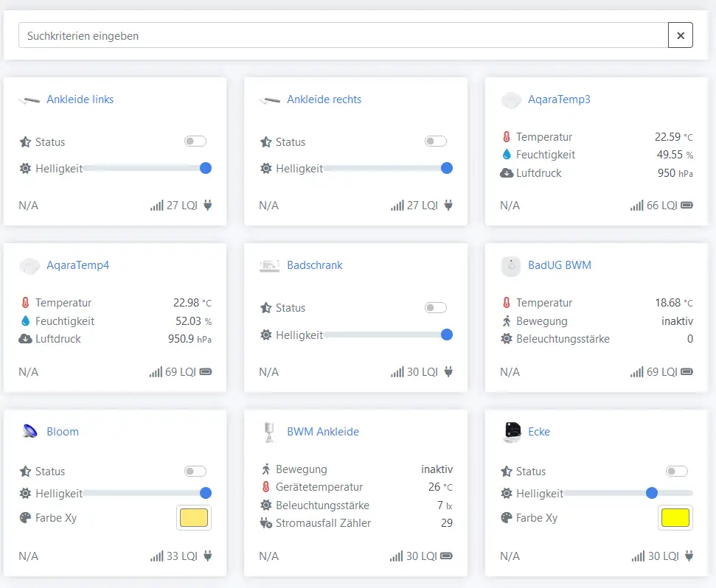Click the Ankleide links light strip icon

pos(29,100)
